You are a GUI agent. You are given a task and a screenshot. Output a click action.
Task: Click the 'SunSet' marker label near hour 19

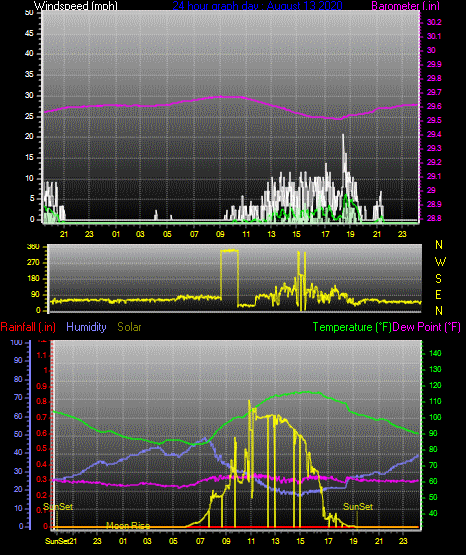click(358, 507)
